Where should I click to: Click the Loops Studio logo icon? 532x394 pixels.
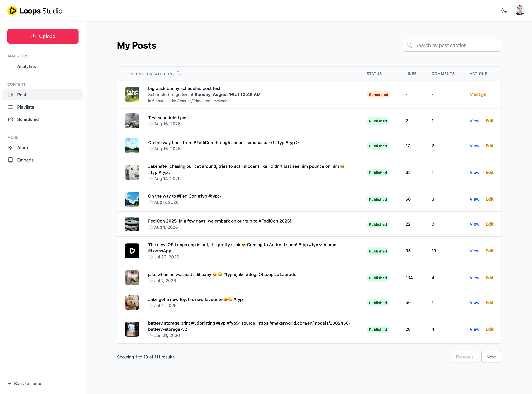click(12, 11)
